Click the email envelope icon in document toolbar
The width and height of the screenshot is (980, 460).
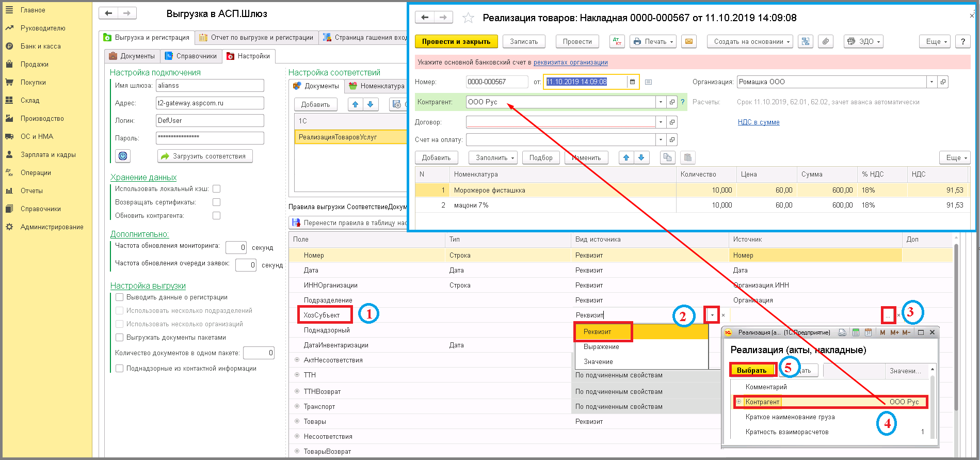pyautogui.click(x=689, y=42)
